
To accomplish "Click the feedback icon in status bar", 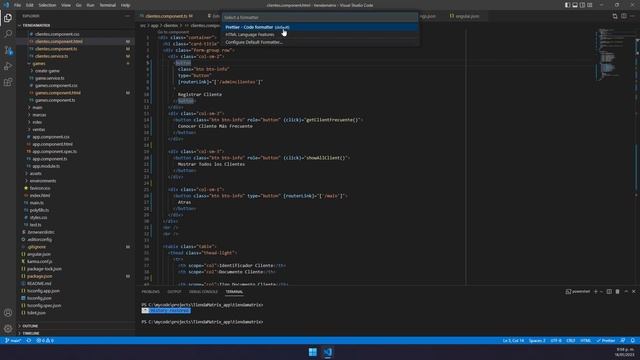I will tap(622, 340).
